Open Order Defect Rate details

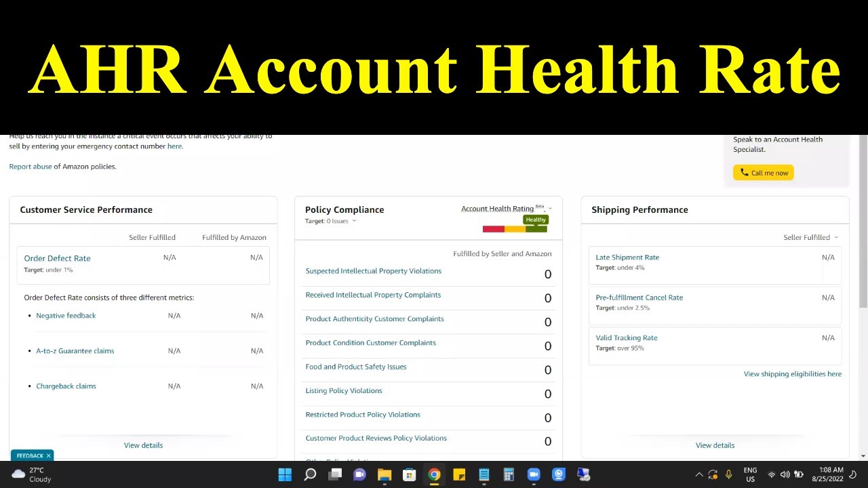(x=57, y=258)
